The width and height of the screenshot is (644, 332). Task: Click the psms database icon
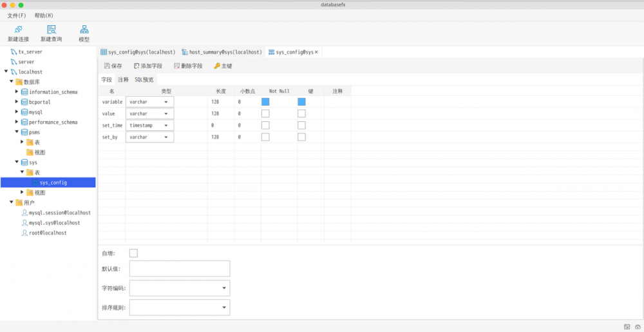pyautogui.click(x=24, y=132)
